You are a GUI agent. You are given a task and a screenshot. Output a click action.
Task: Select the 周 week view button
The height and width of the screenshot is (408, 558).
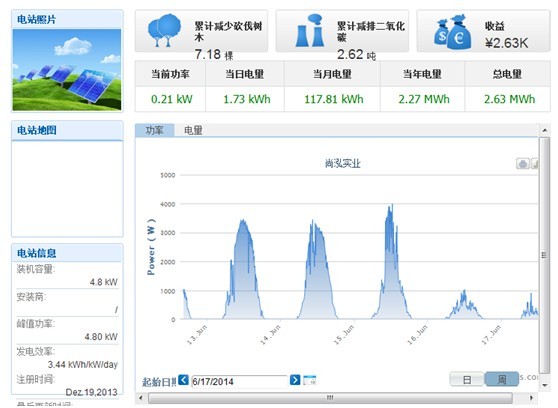pos(501,379)
